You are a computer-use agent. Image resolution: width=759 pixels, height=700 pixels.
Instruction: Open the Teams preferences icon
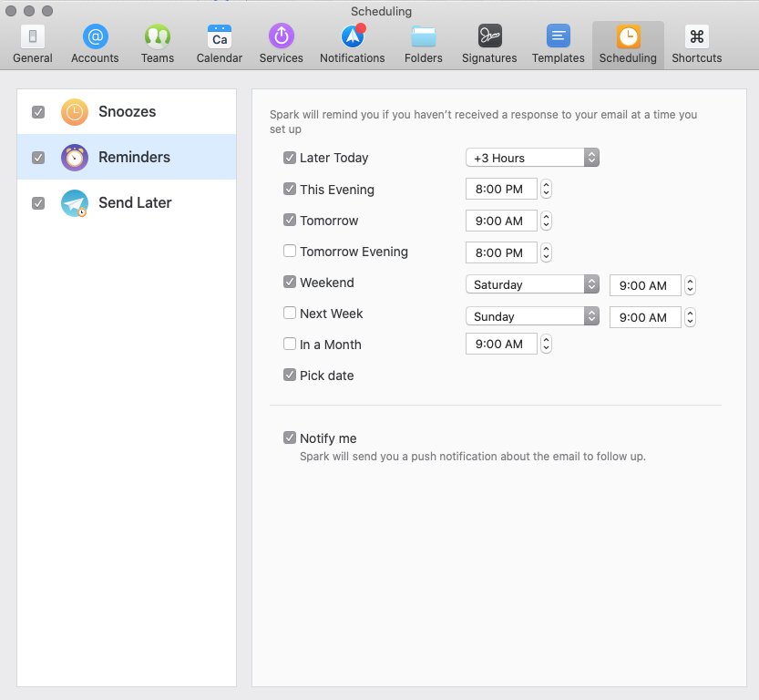pos(158,36)
